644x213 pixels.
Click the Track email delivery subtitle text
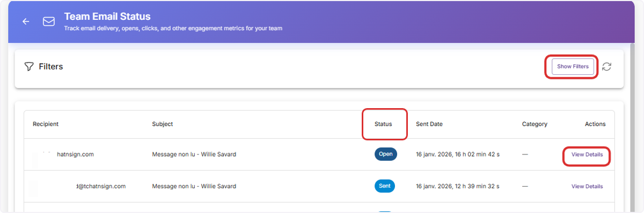[173, 28]
